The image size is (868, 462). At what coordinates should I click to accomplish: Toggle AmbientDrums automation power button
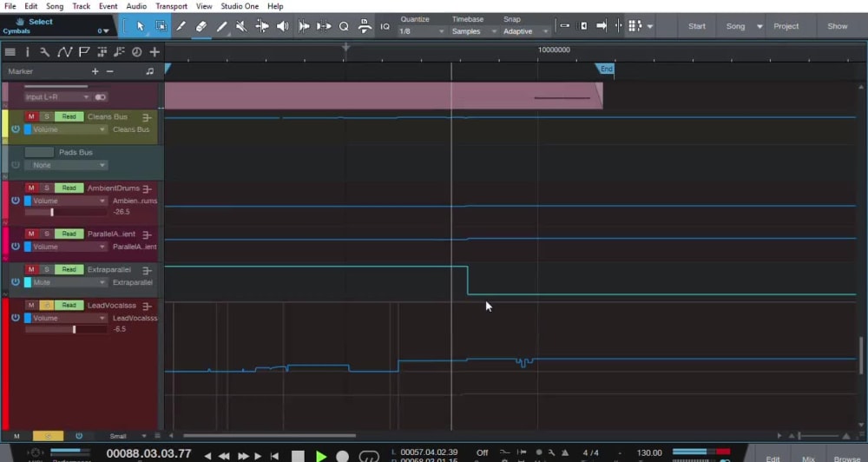[16, 201]
